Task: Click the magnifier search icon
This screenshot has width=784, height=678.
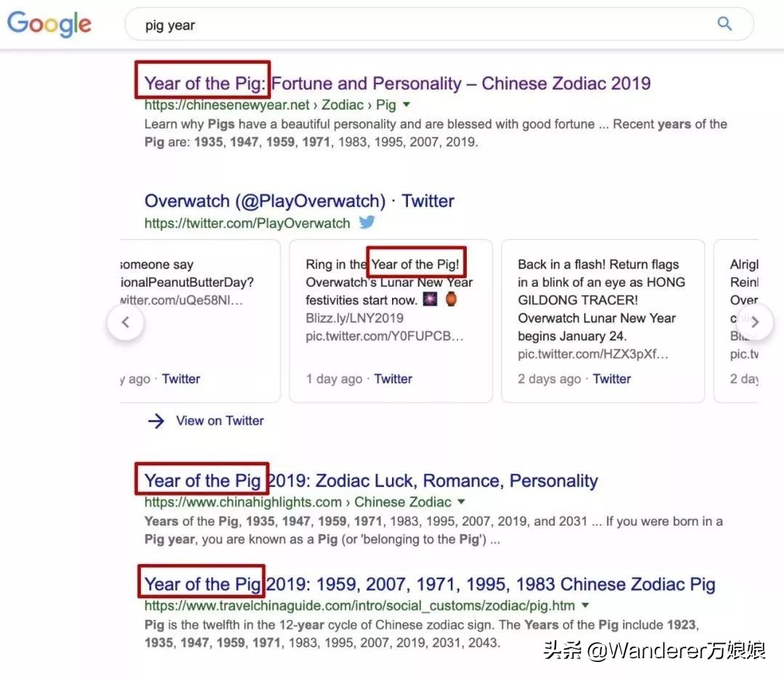Action: [724, 23]
